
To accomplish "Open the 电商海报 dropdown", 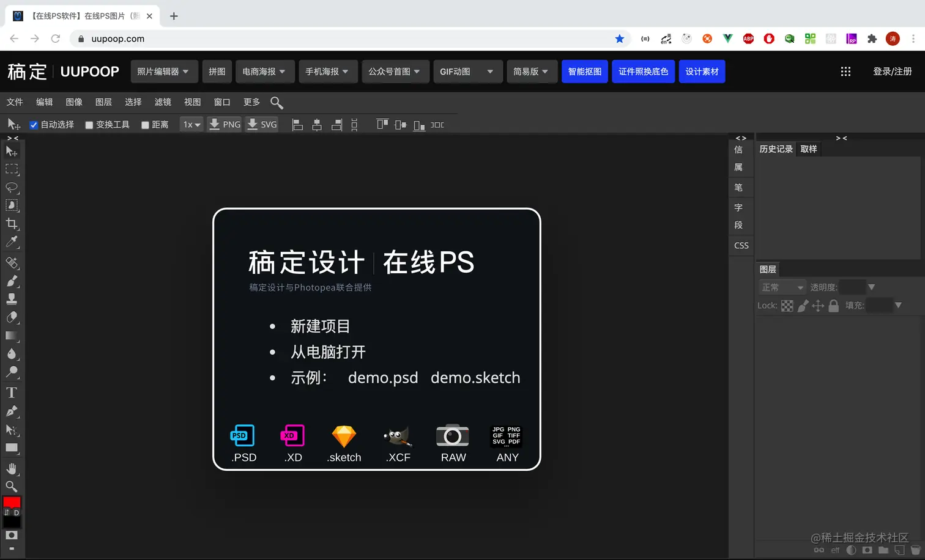I will 265,72.
